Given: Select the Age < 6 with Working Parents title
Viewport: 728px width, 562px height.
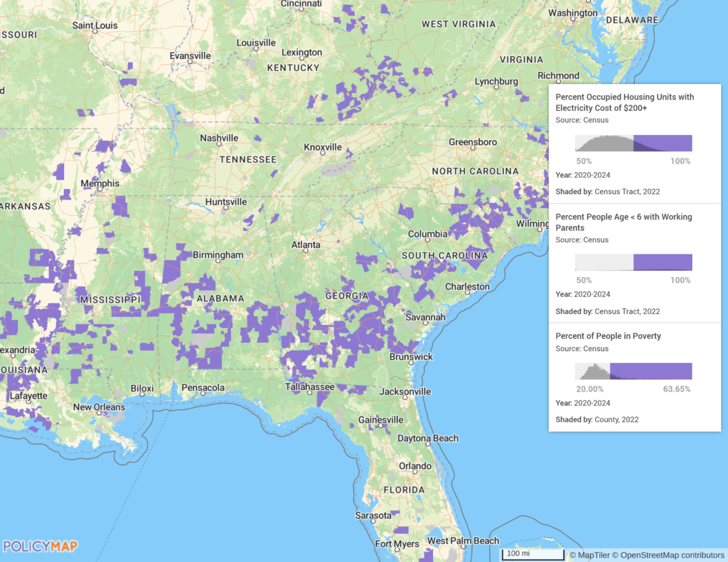Looking at the screenshot, I should (x=623, y=222).
